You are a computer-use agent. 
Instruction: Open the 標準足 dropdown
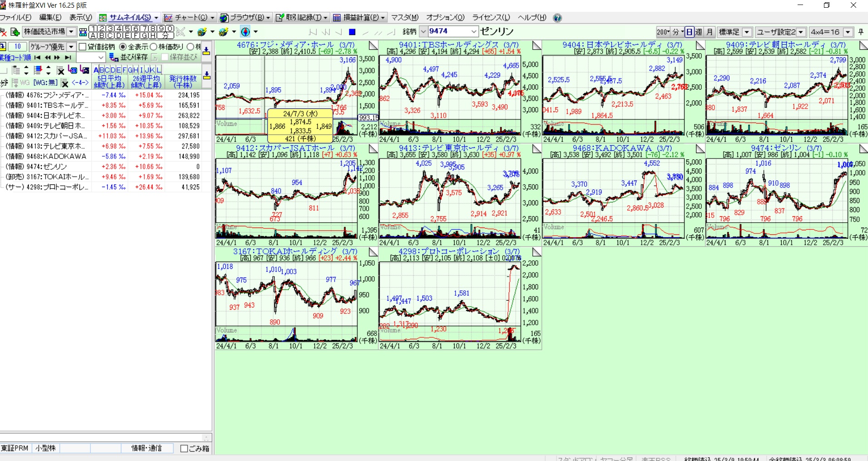(747, 32)
